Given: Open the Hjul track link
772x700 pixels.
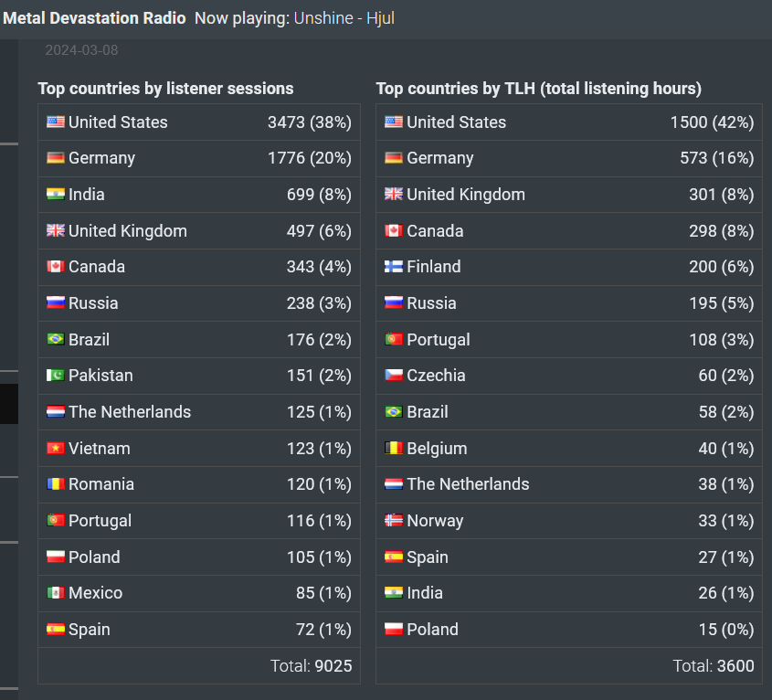Looking at the screenshot, I should [380, 18].
